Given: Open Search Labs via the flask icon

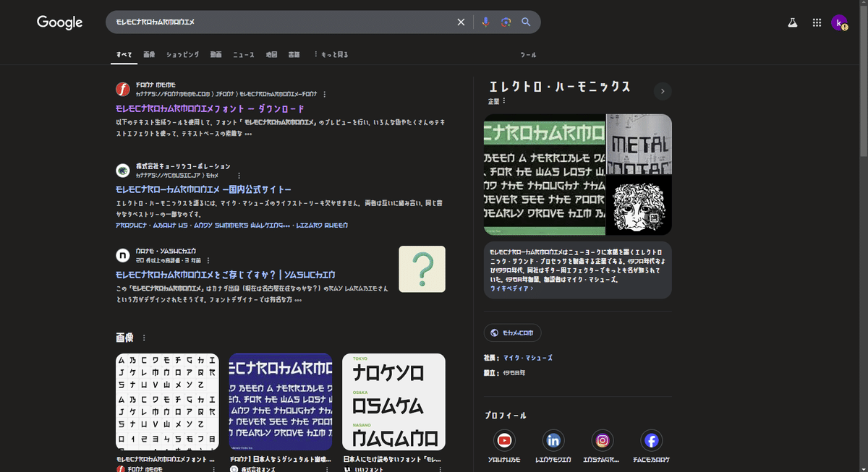Looking at the screenshot, I should (792, 22).
